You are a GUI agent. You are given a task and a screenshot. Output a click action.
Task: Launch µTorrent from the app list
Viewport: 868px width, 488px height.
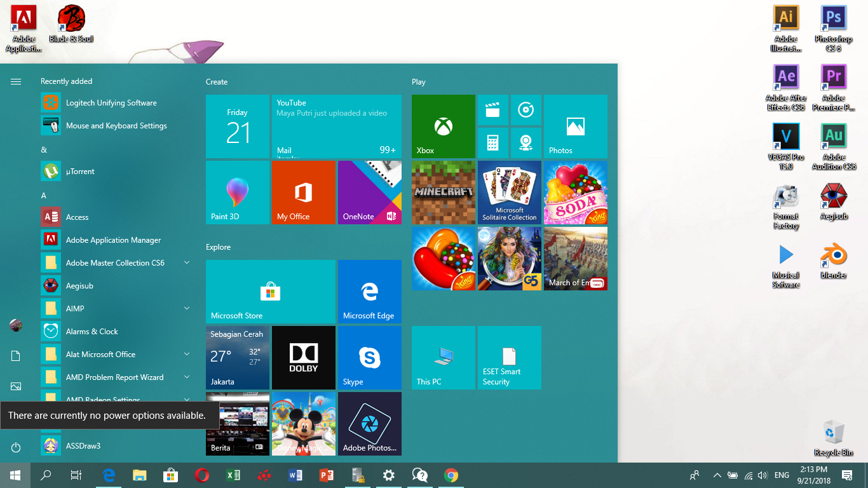click(117, 172)
